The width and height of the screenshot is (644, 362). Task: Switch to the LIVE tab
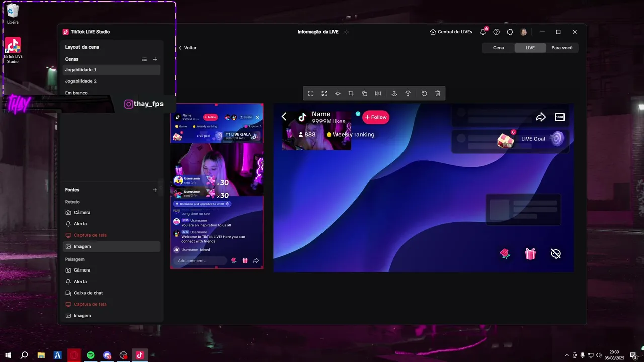[x=530, y=48]
